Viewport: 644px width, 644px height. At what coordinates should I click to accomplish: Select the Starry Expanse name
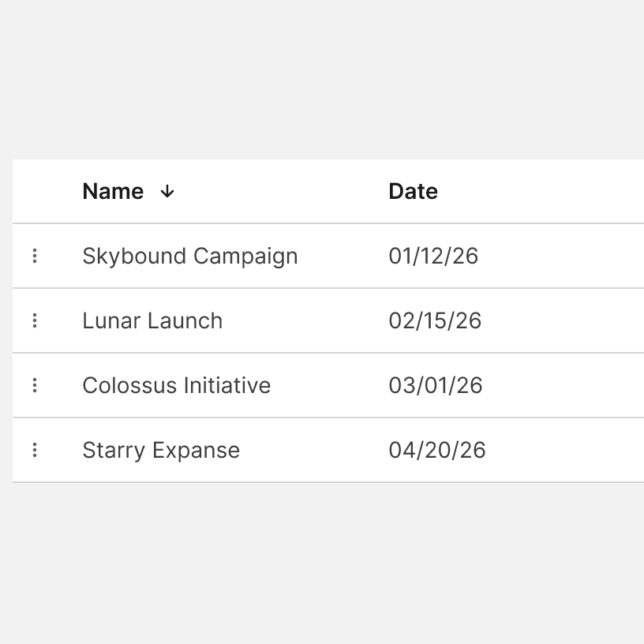[x=161, y=450]
